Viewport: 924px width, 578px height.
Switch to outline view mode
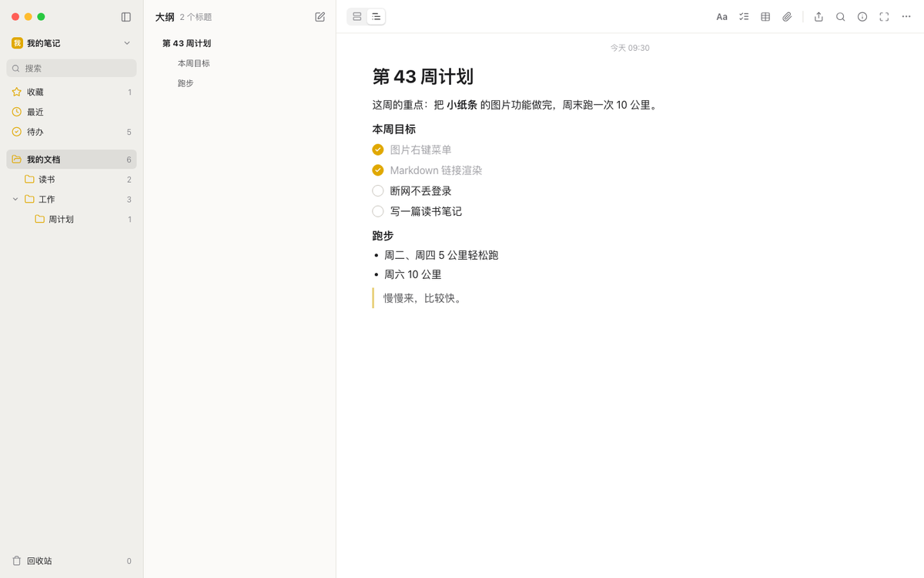(377, 17)
